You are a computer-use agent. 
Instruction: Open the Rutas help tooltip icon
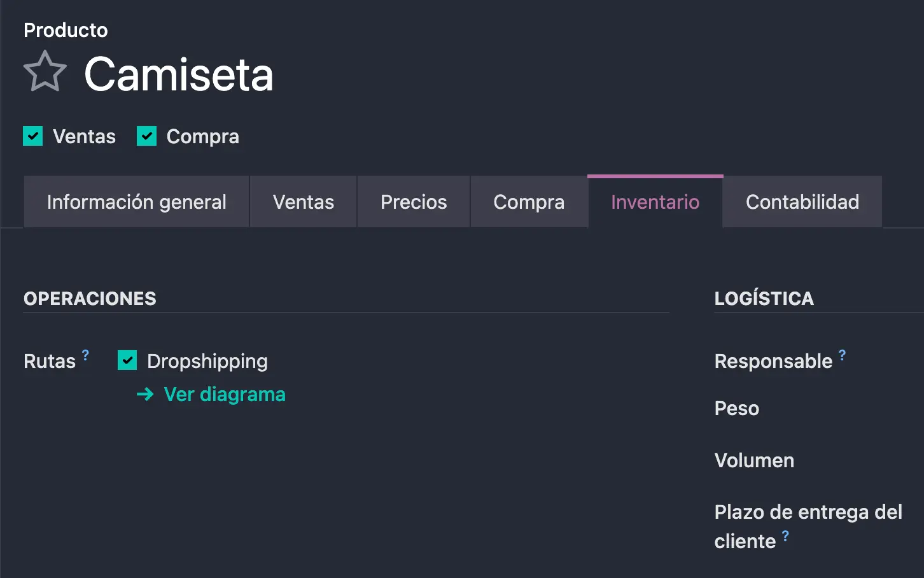pyautogui.click(x=85, y=354)
